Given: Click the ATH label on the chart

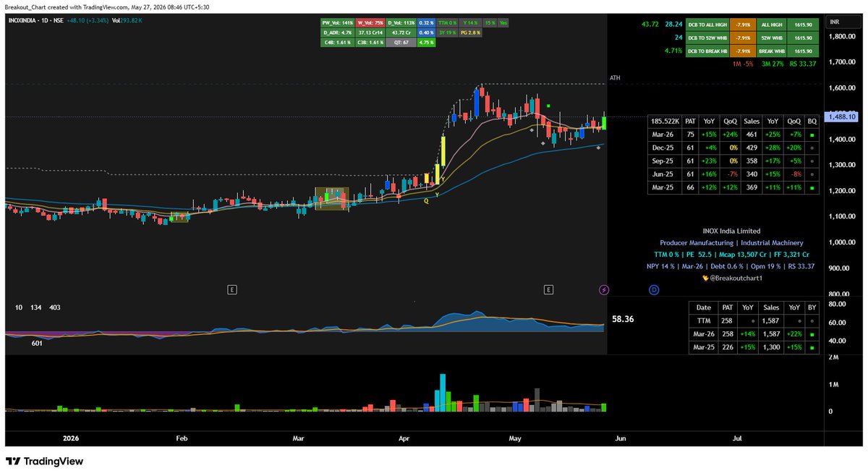Looking at the screenshot, I should click(x=615, y=77).
